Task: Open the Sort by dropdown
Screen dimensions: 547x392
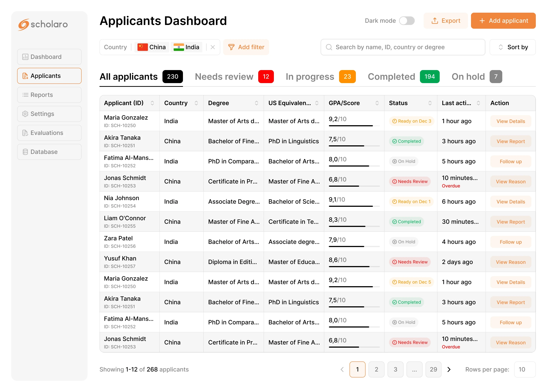Action: 513,47
